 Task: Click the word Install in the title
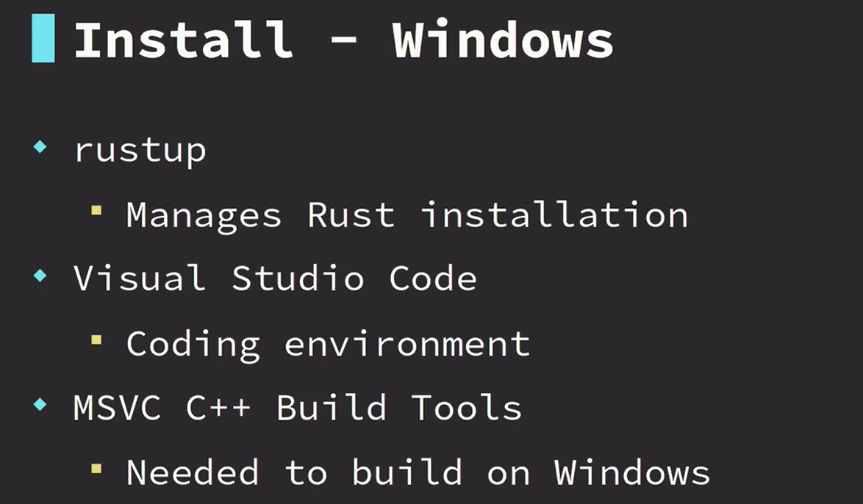[183, 41]
